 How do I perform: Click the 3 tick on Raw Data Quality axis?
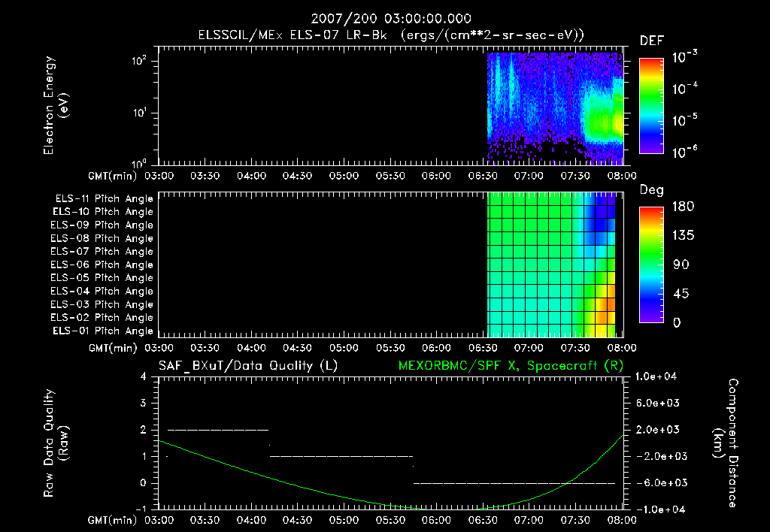[143, 404]
